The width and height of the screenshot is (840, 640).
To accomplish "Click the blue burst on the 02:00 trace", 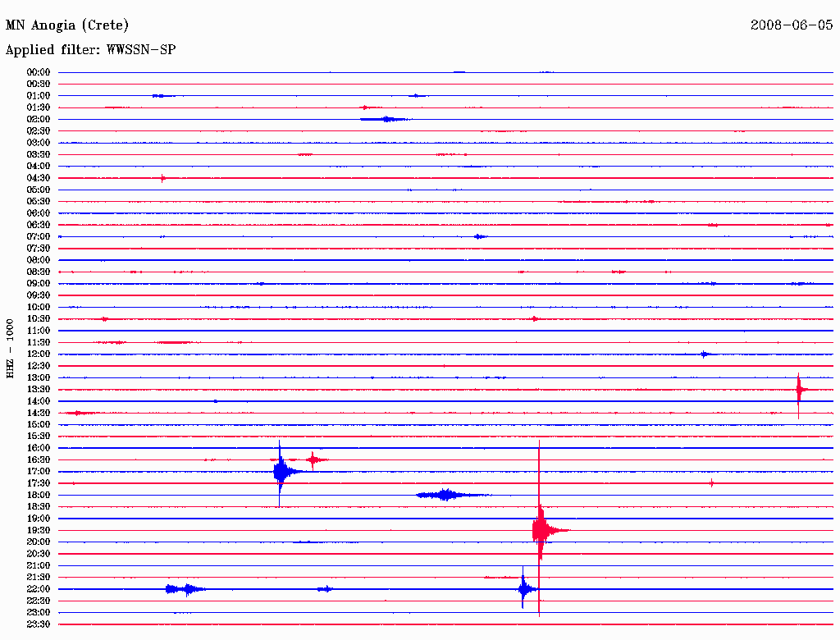I will 386,119.
